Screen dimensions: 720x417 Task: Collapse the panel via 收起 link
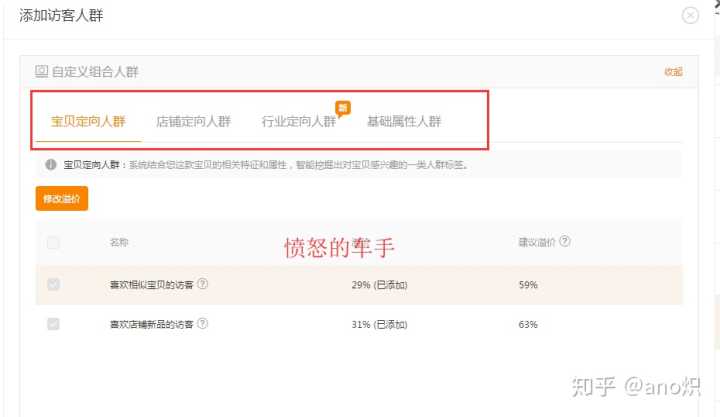click(x=673, y=72)
